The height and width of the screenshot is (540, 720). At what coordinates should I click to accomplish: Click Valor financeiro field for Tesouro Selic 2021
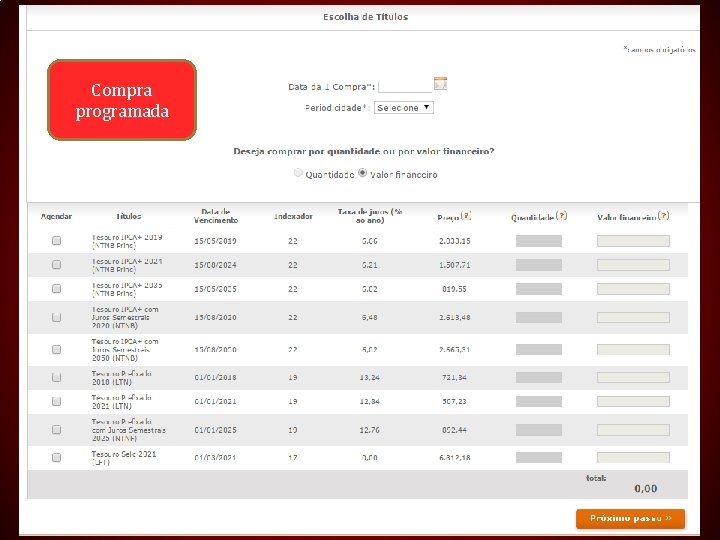633,457
